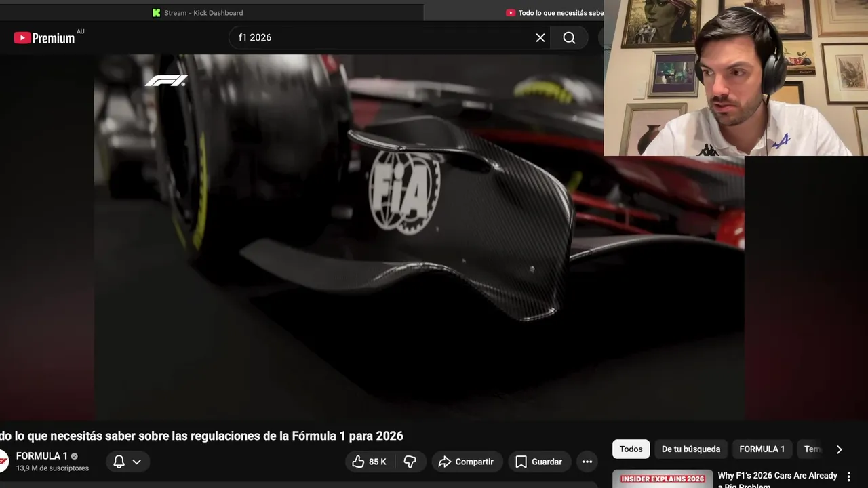Clear the search box with the X
The width and height of the screenshot is (868, 488).
click(x=540, y=38)
